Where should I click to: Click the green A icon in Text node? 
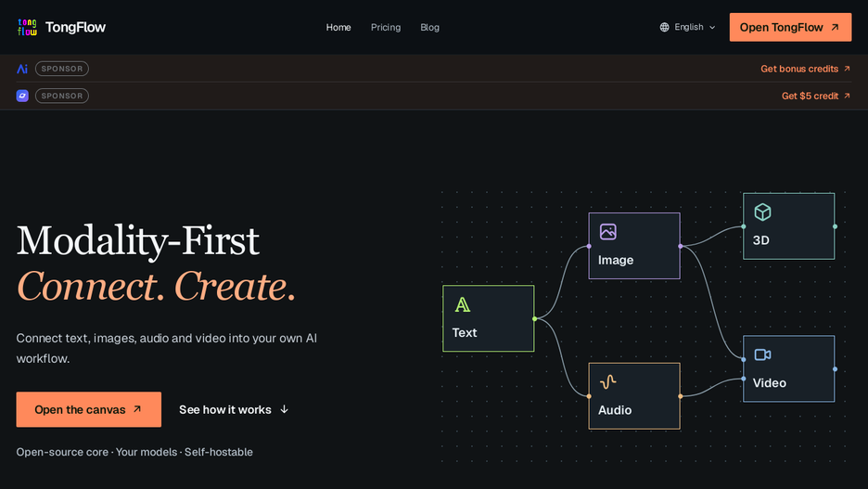click(462, 304)
